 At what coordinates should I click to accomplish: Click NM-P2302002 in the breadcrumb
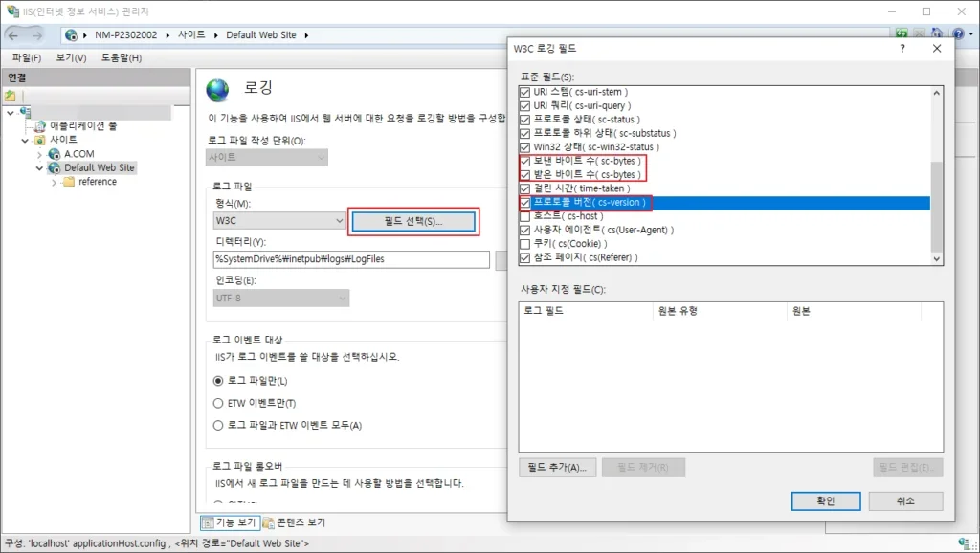click(125, 35)
